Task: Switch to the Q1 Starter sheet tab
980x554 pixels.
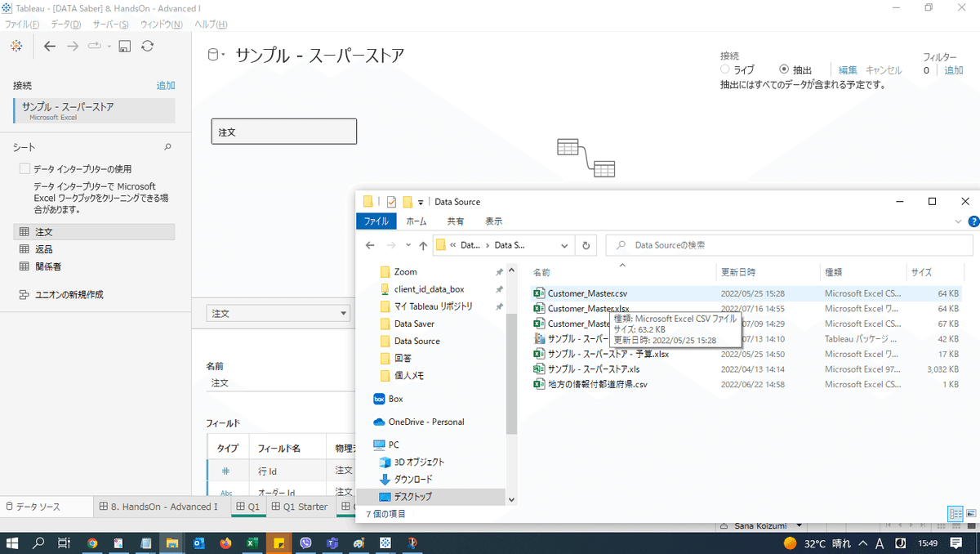Action: [x=299, y=507]
